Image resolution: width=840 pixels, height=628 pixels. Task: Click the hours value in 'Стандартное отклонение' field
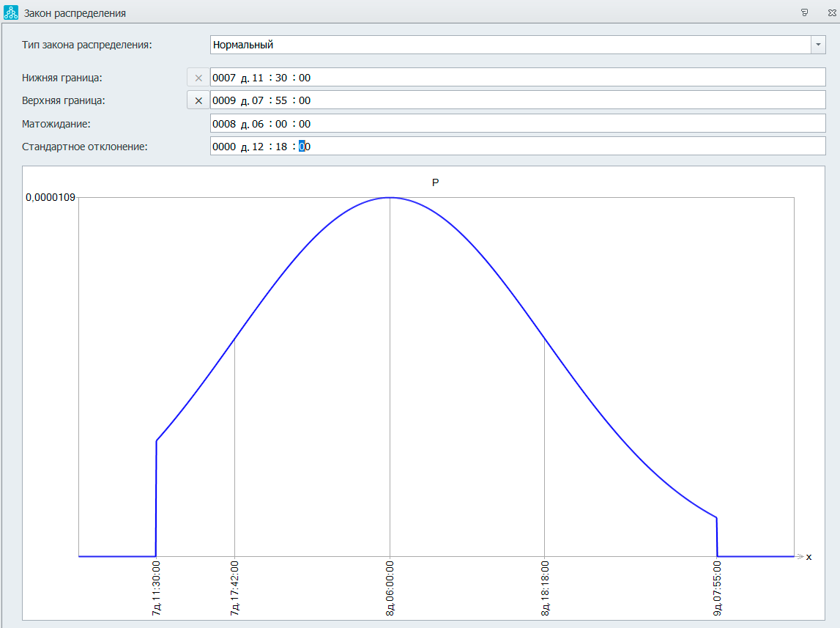click(x=257, y=147)
